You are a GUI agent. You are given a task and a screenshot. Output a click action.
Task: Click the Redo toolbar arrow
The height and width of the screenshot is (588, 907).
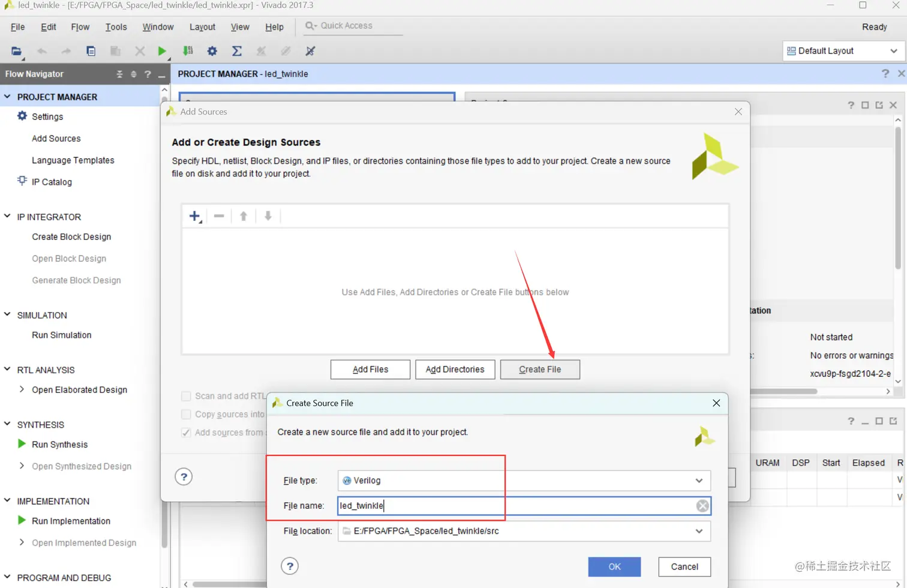[x=66, y=51]
